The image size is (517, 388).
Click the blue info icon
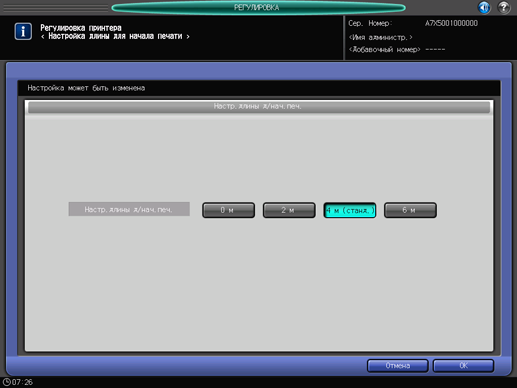[x=23, y=31]
